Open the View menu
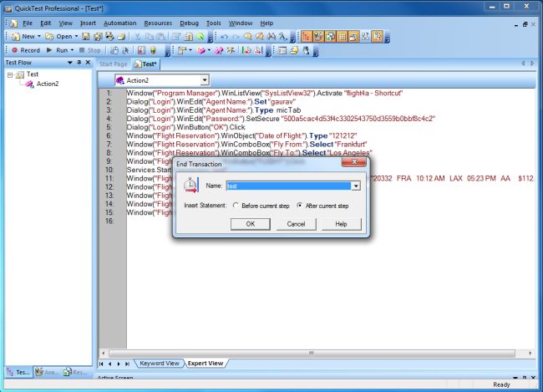 [x=65, y=23]
